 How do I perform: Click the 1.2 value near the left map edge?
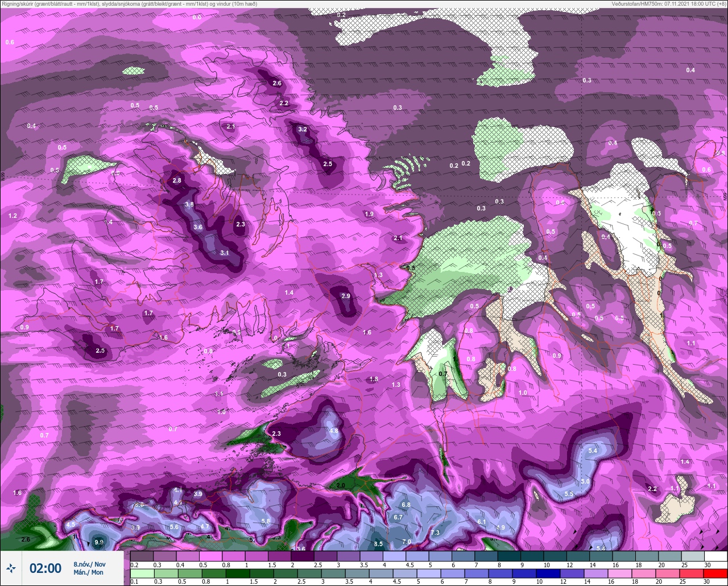pos(13,216)
